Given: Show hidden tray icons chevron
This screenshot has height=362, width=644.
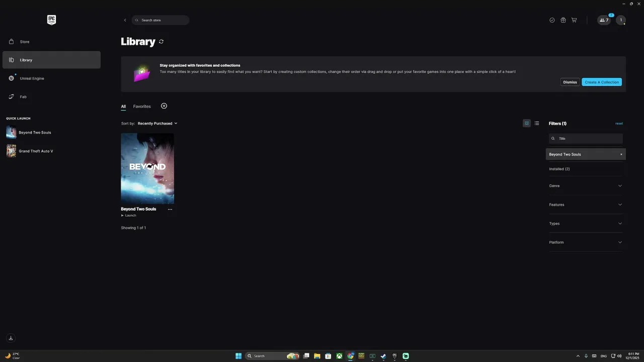Looking at the screenshot, I should pos(578,356).
